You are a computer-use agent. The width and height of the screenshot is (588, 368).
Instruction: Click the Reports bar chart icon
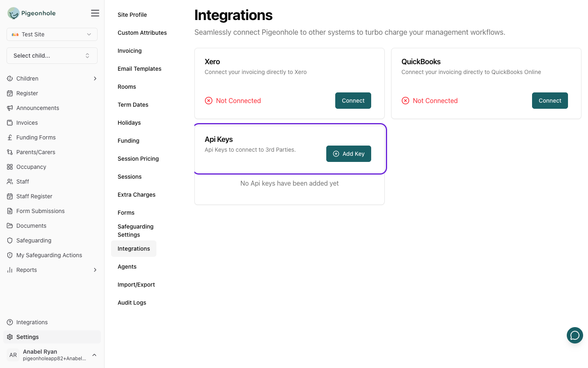(10, 270)
